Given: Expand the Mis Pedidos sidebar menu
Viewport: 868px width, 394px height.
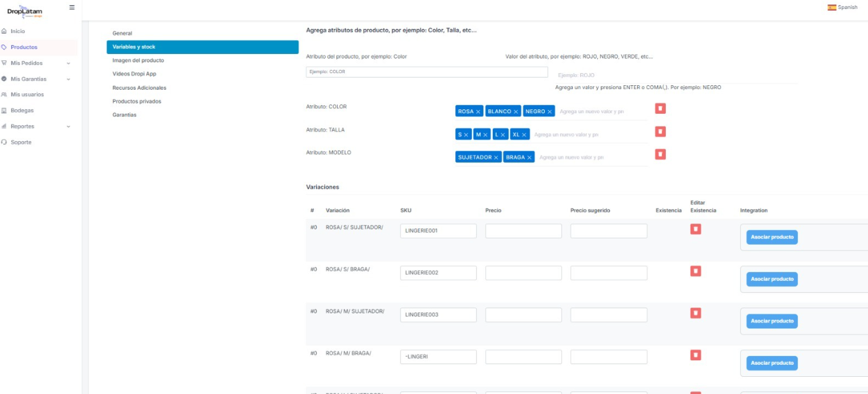Looking at the screenshot, I should coord(68,63).
